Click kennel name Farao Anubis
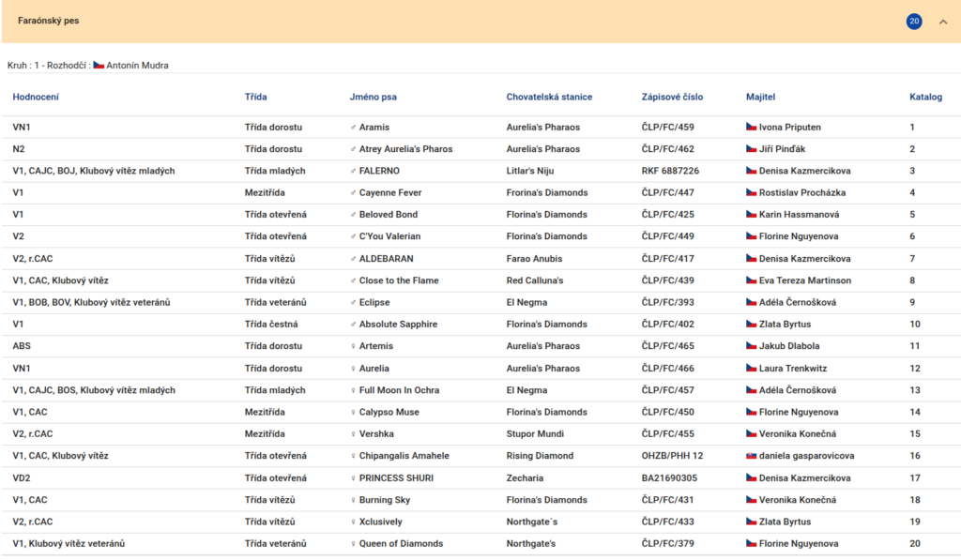Screen dimensions: 961x560 point(534,259)
